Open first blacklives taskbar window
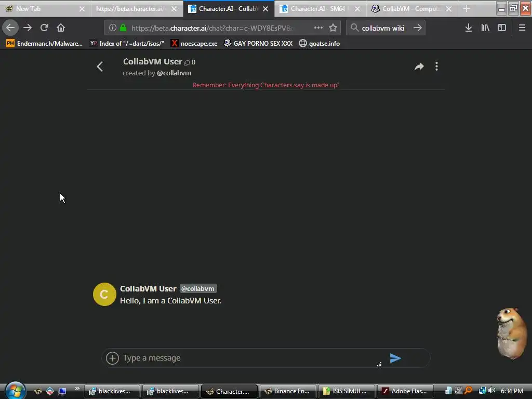The width and height of the screenshot is (532, 399). (112, 391)
